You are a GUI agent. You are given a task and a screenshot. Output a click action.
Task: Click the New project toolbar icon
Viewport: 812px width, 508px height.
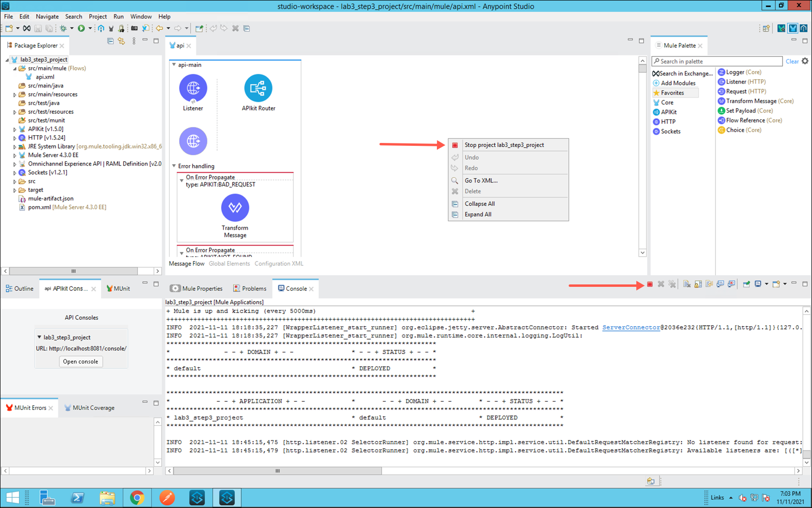tap(9, 28)
